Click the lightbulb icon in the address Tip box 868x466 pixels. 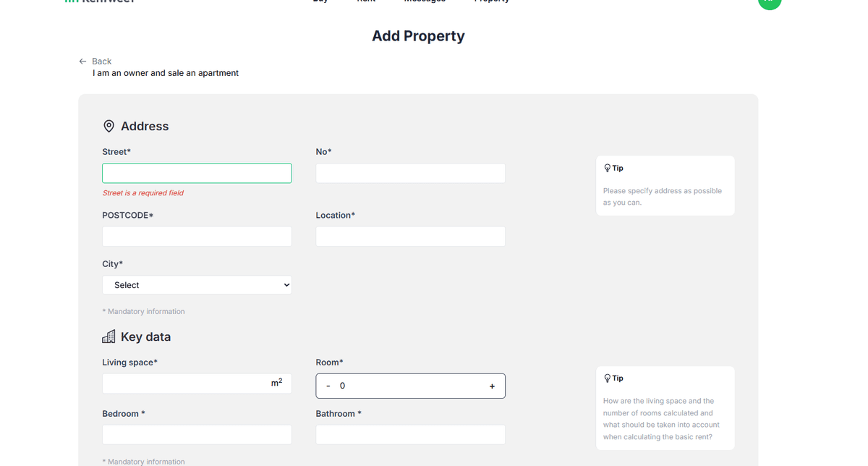608,167
